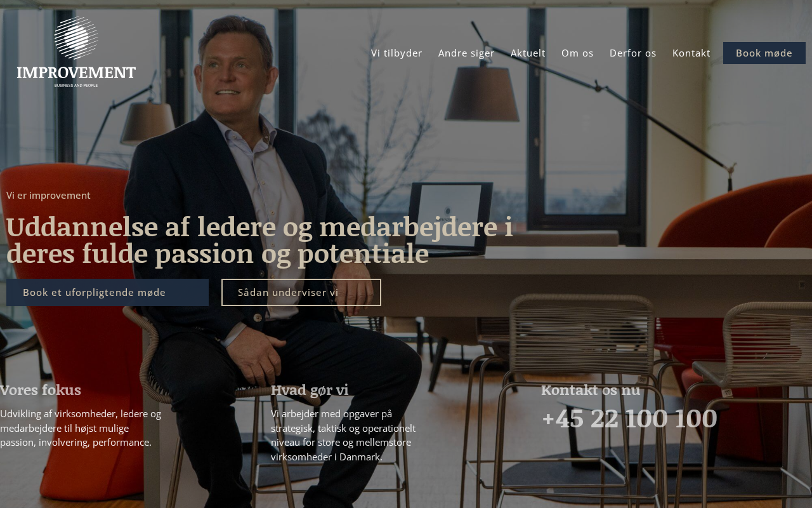Click the IMPROVEMENT wordmark under the logo
The width and height of the screenshot is (812, 508).
coord(76,72)
